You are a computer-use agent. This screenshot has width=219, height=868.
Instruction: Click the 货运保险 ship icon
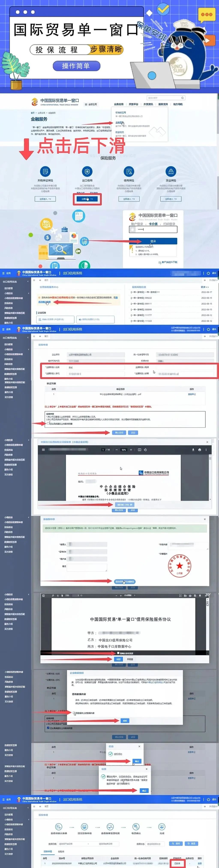point(171,171)
